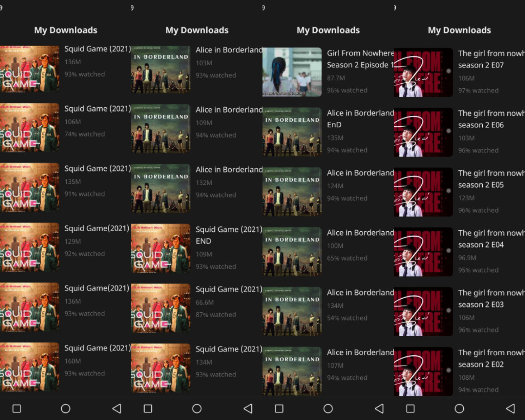Screen dimensions: 525x420
Task: Select the '74% watched' progress label
Action: (x=85, y=134)
